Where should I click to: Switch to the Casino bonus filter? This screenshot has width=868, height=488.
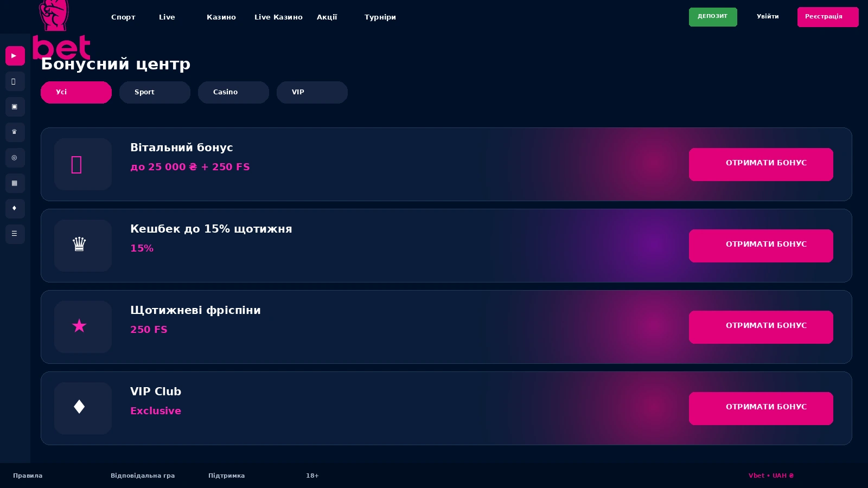233,92
